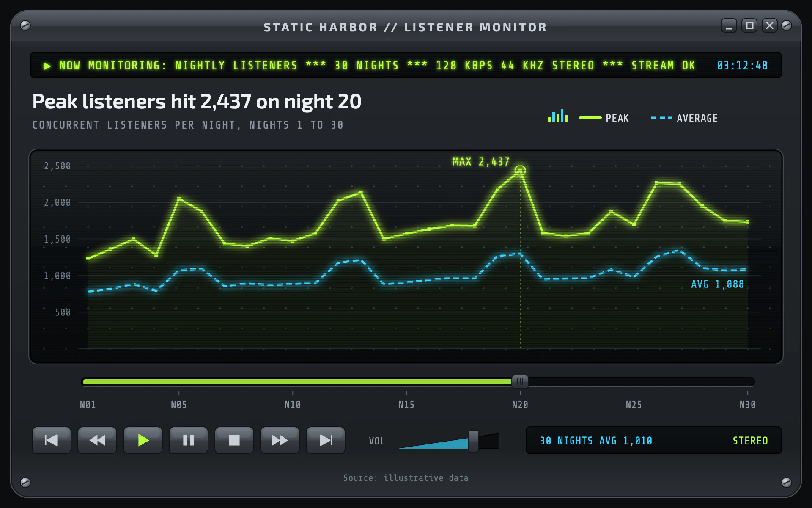Click the timeline scrubber handle at N20
The image size is (812, 508).
pos(520,382)
